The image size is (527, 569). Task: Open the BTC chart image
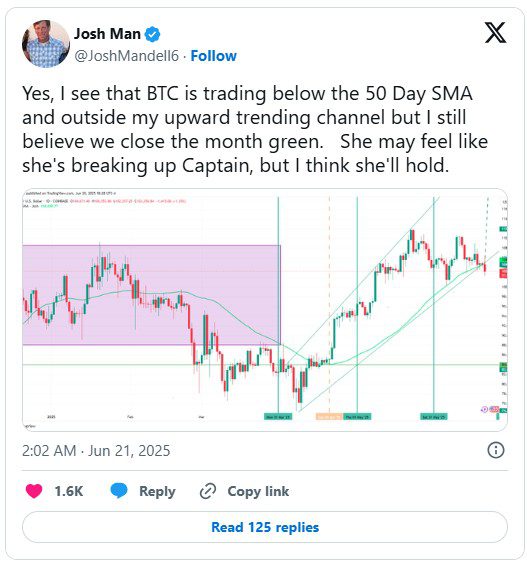pos(265,310)
